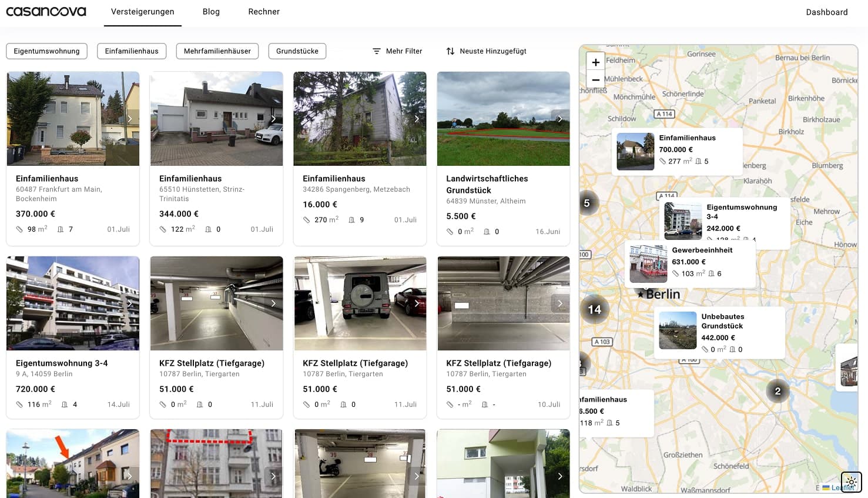Next photo of KFZ Stellplatz dated 10.Juli
Viewport: 868px width, 498px height.
(x=560, y=303)
